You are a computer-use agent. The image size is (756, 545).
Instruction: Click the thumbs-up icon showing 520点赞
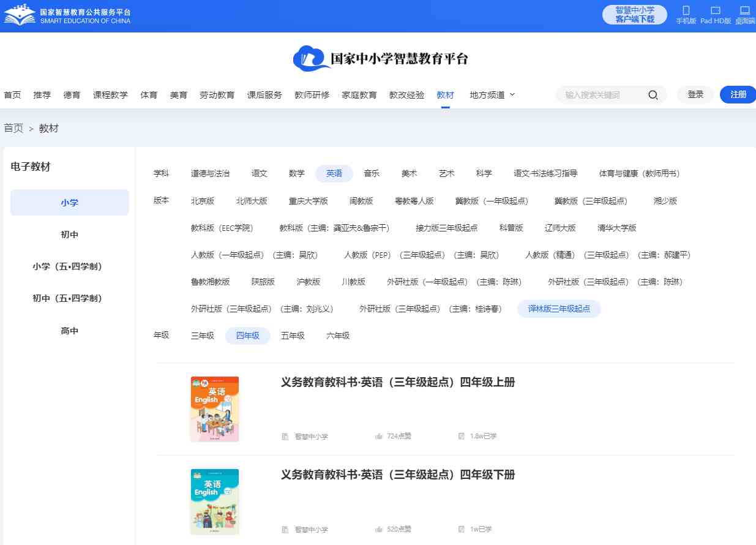click(x=379, y=529)
